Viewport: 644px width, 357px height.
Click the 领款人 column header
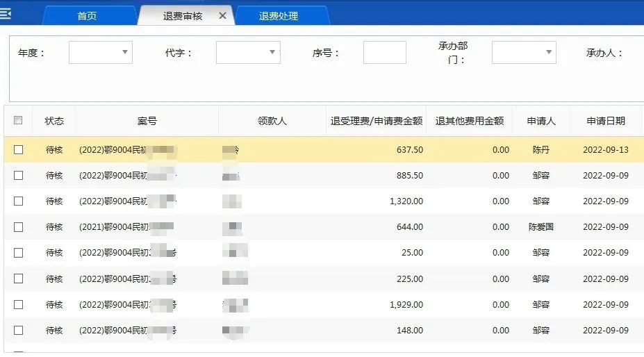tap(272, 121)
